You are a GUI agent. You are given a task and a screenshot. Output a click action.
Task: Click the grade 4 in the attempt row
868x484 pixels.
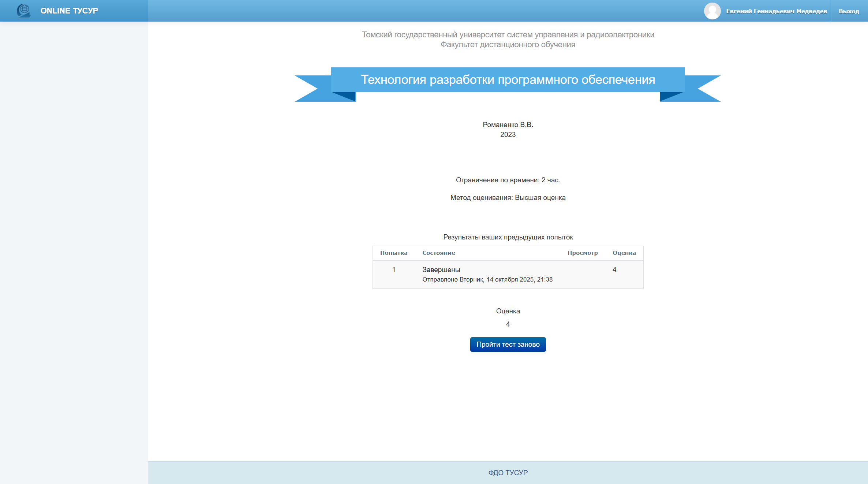(614, 270)
